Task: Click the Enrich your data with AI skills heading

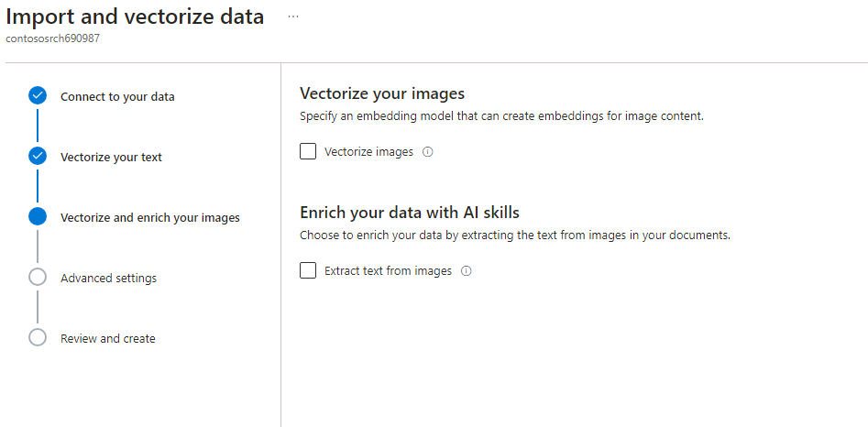Action: click(x=410, y=213)
